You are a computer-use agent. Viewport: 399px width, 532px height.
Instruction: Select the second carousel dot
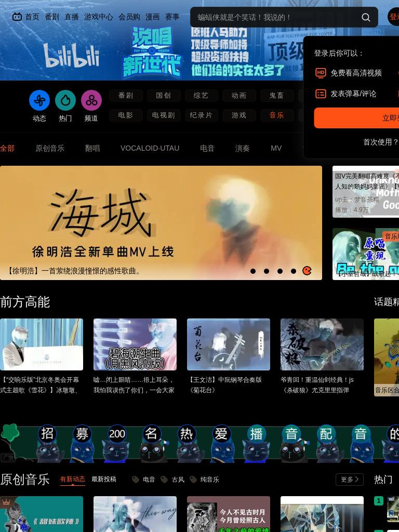click(x=267, y=271)
